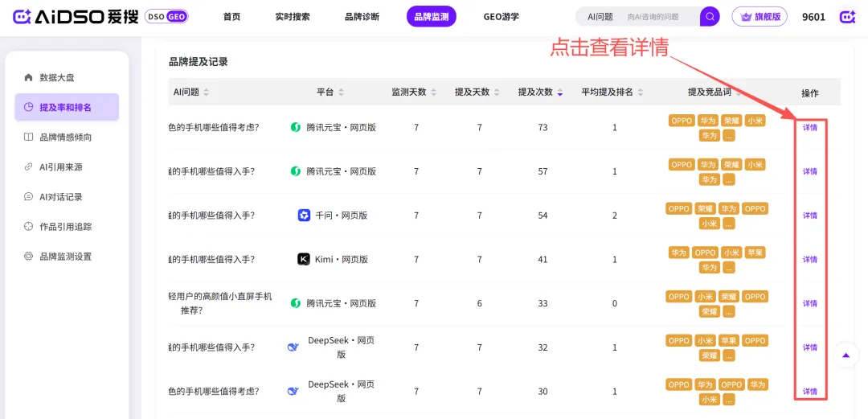Select the 品牌监测 tab
This screenshot has height=419, width=868.
432,17
